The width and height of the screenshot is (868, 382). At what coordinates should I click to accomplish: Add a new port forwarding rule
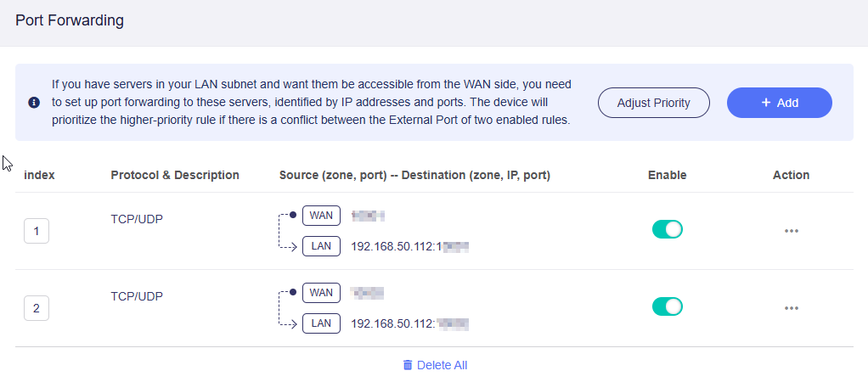(x=779, y=103)
